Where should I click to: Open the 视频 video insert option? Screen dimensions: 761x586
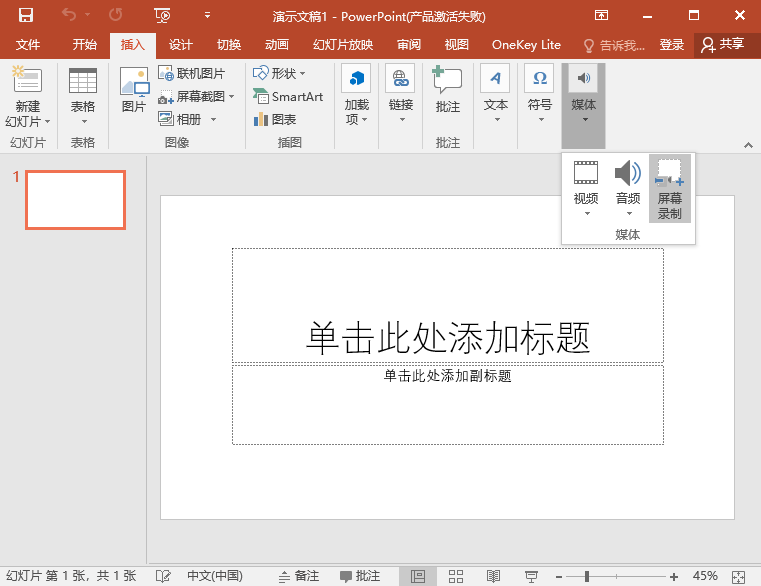(586, 188)
